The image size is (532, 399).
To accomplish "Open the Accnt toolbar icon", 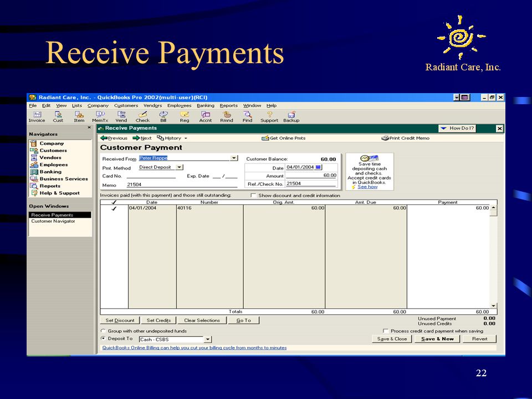I will coord(206,117).
